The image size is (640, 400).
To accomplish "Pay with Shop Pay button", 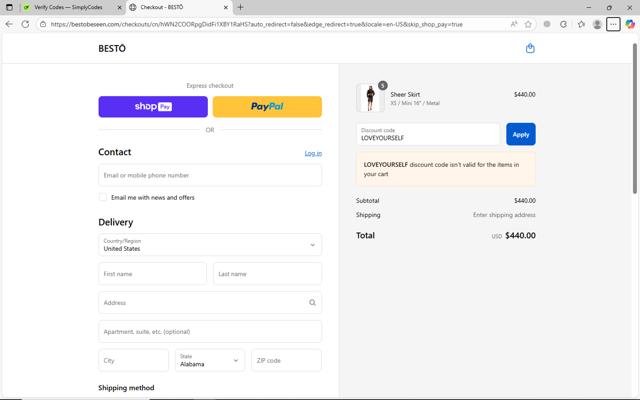I will (153, 107).
